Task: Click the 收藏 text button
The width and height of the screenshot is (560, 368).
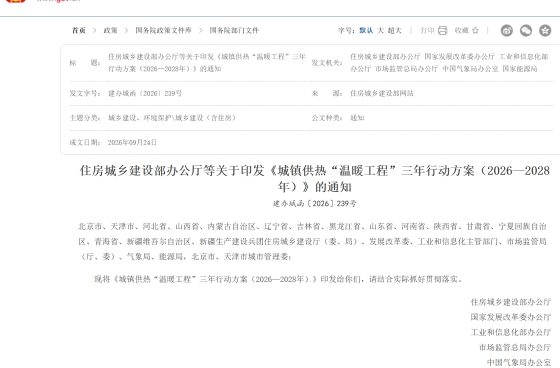Action: pyautogui.click(x=461, y=30)
